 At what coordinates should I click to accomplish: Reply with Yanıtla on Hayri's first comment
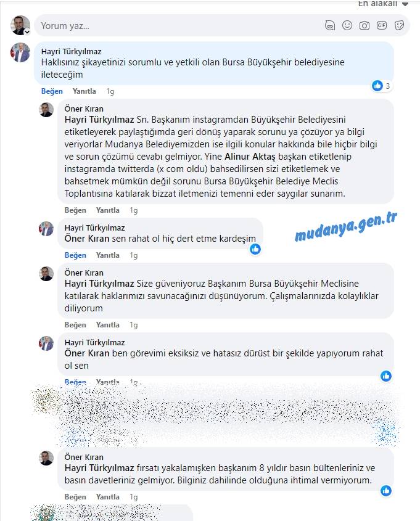click(x=84, y=91)
